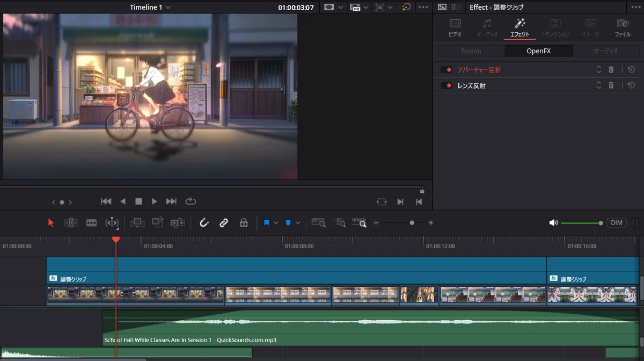Click the DIM audio button
Screen dimensions: 644x361
point(617,222)
